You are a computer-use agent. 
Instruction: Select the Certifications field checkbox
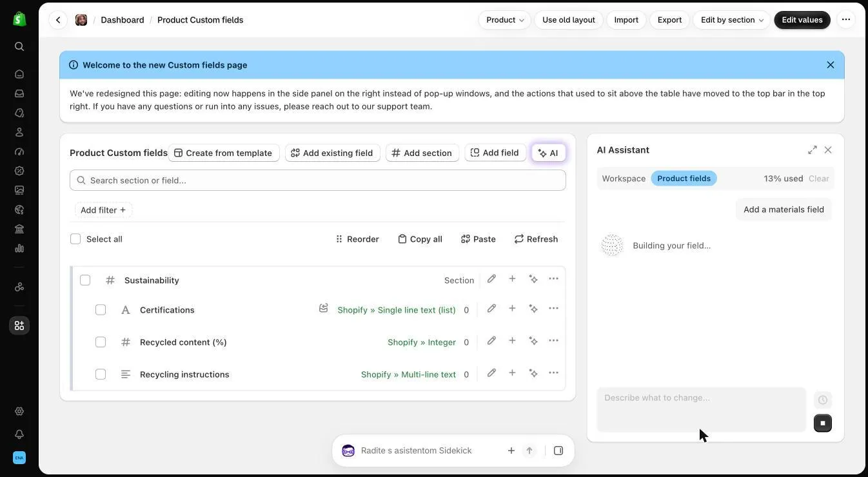click(x=101, y=310)
